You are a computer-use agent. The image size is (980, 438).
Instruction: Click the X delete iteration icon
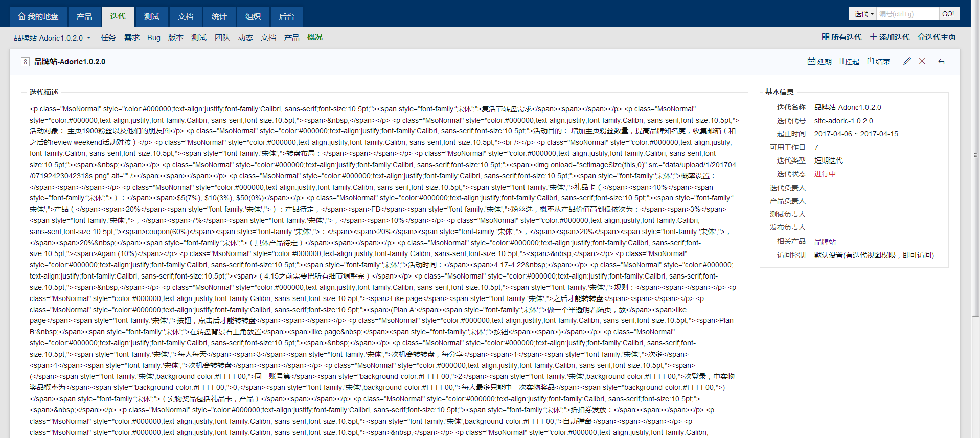pyautogui.click(x=922, y=61)
